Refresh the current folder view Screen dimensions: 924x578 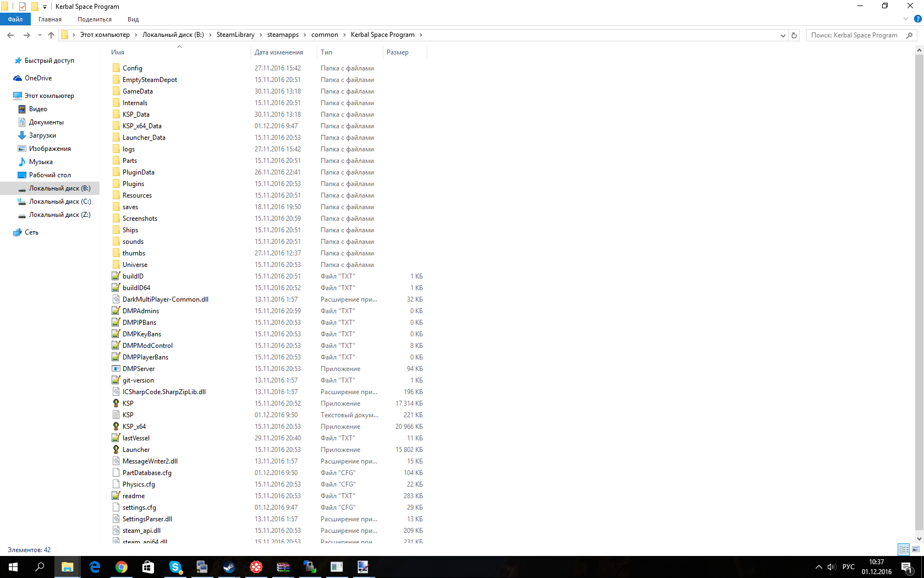point(794,35)
